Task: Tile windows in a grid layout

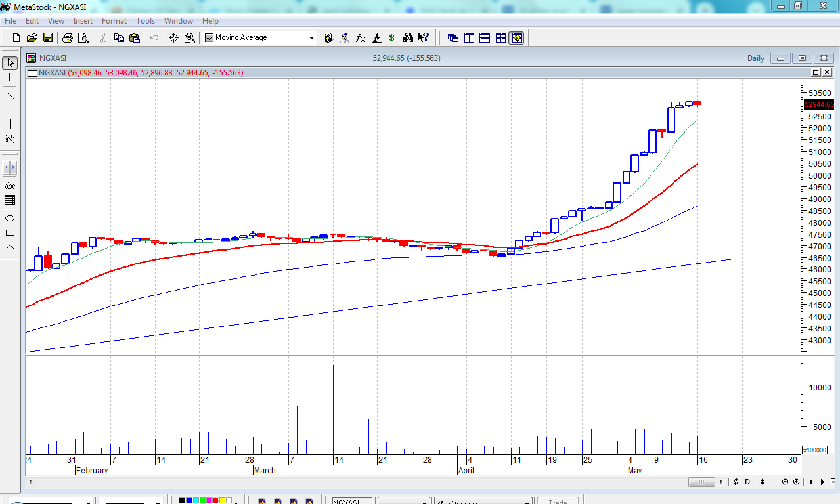Action: click(500, 37)
